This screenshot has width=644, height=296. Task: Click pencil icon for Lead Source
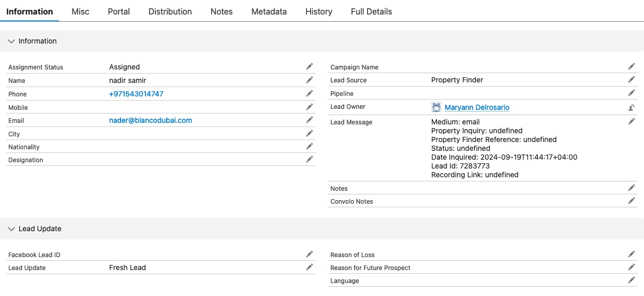click(x=632, y=79)
